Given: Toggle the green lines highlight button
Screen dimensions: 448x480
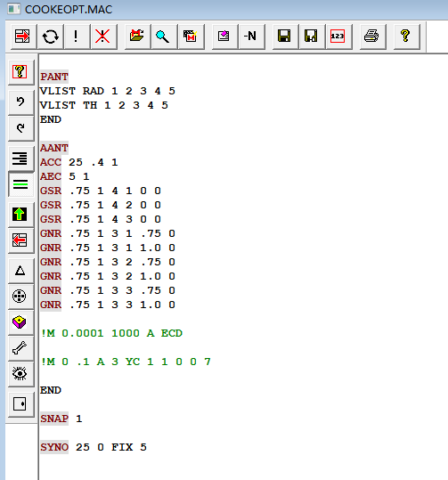Looking at the screenshot, I should click(20, 184).
